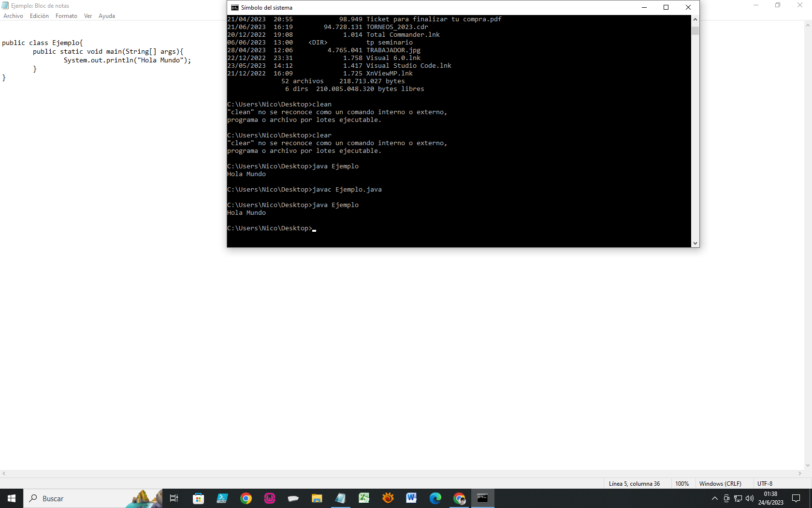Open the Ayuda menu in Notepad
Image resolution: width=812 pixels, height=508 pixels.
(107, 16)
